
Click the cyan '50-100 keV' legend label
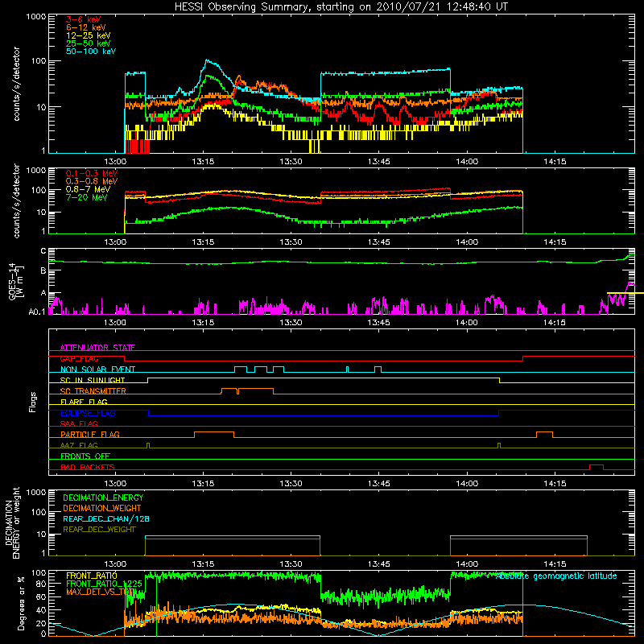click(x=91, y=52)
